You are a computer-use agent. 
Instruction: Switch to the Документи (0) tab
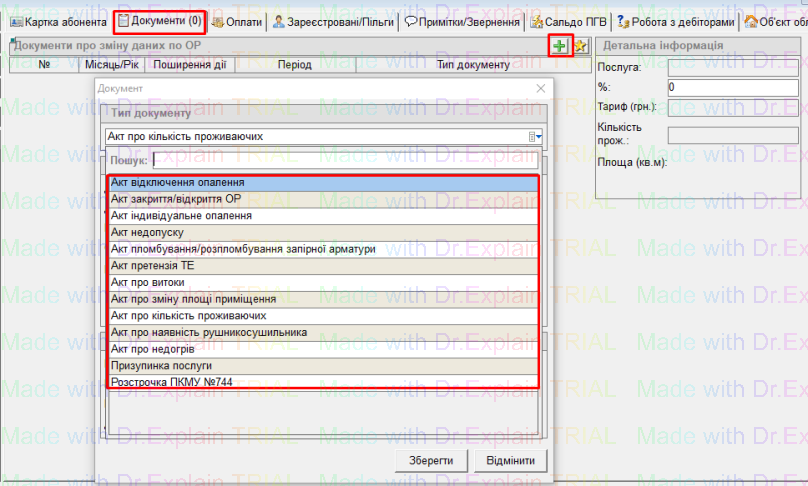tap(159, 21)
